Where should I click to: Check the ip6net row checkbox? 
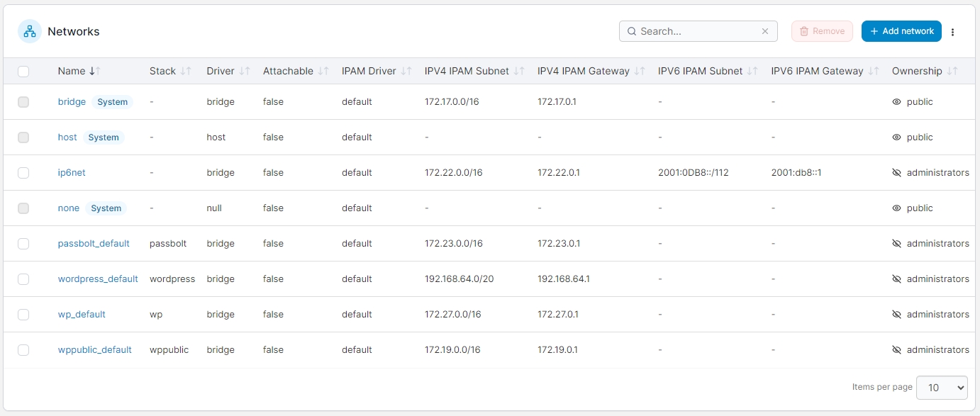[x=23, y=173]
